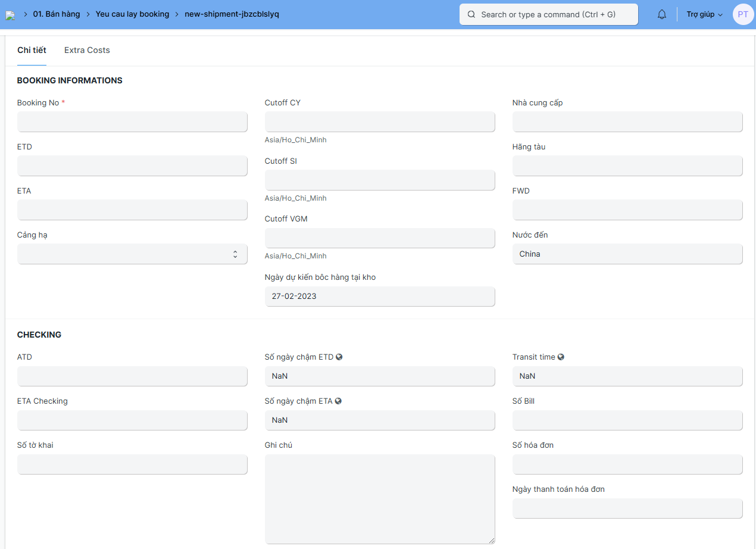756x549 pixels.
Task: Click the home logo in breadcrumb
Action: click(x=10, y=15)
